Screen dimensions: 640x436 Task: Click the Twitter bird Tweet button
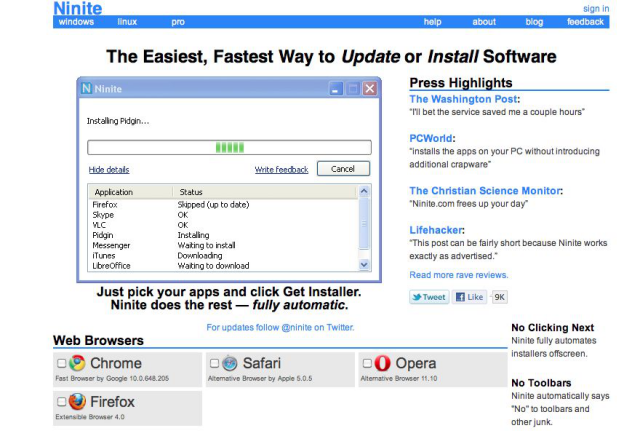tap(429, 297)
